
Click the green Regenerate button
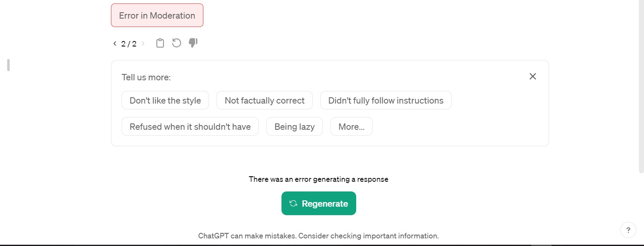click(319, 203)
